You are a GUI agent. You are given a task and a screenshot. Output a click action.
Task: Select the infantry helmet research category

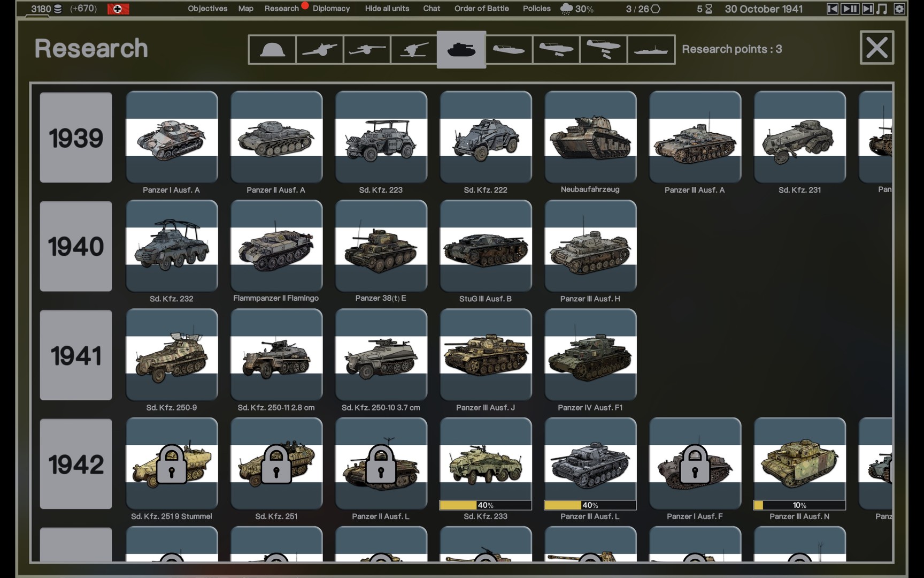[x=272, y=50]
